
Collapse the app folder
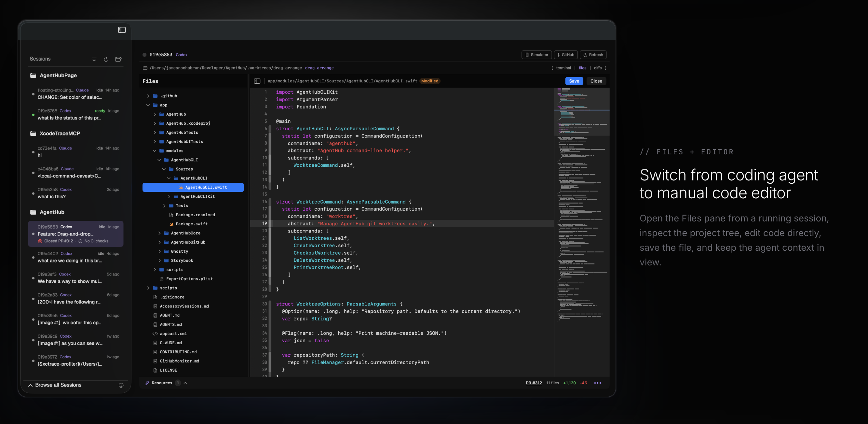[x=148, y=105]
